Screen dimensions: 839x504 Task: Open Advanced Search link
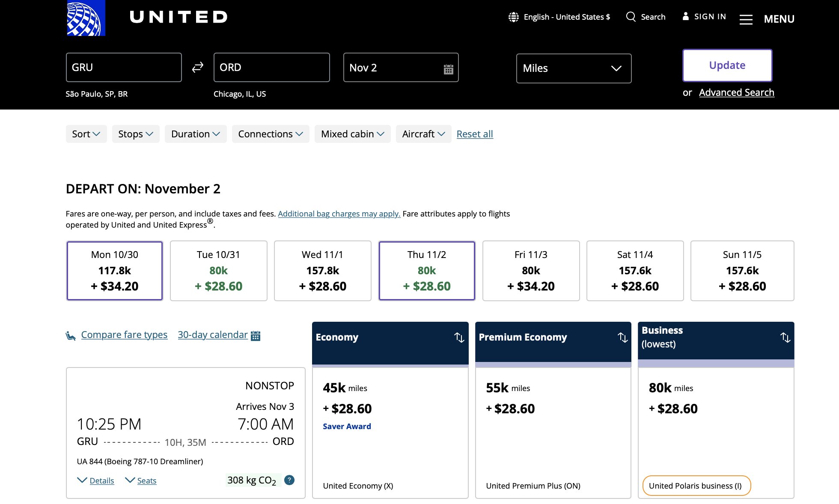(737, 92)
